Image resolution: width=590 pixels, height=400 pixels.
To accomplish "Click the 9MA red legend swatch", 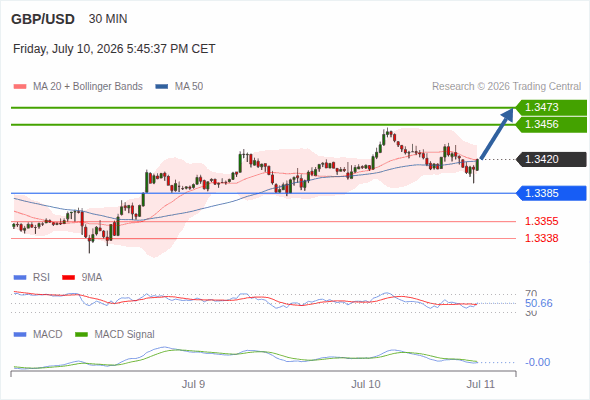I will (x=68, y=278).
